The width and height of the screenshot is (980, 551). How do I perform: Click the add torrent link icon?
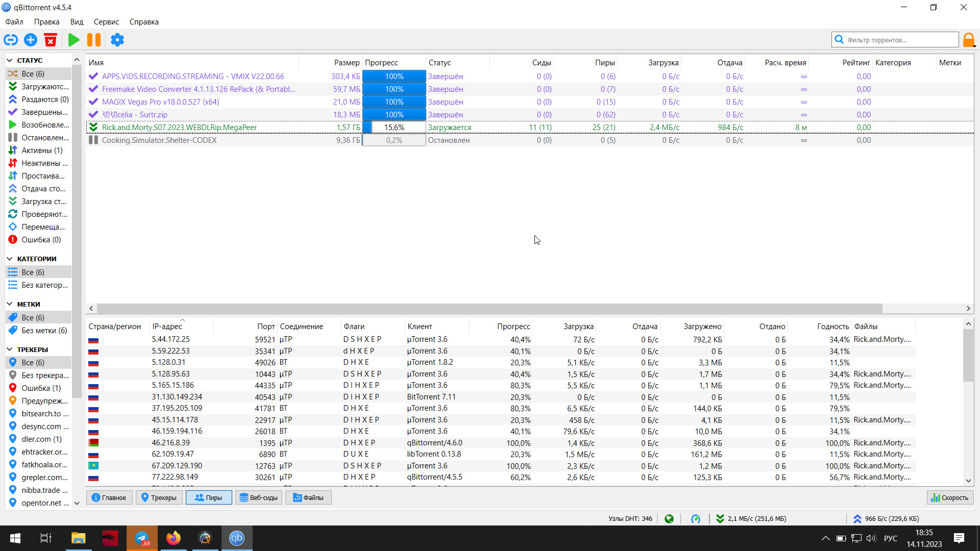tap(11, 40)
